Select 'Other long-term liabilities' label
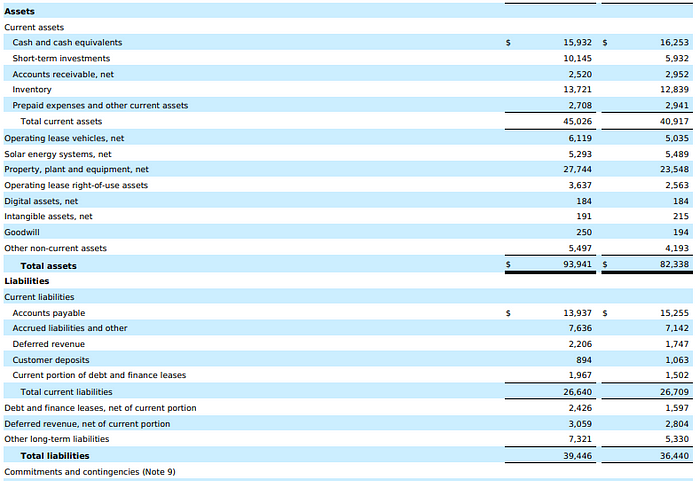 [x=57, y=439]
